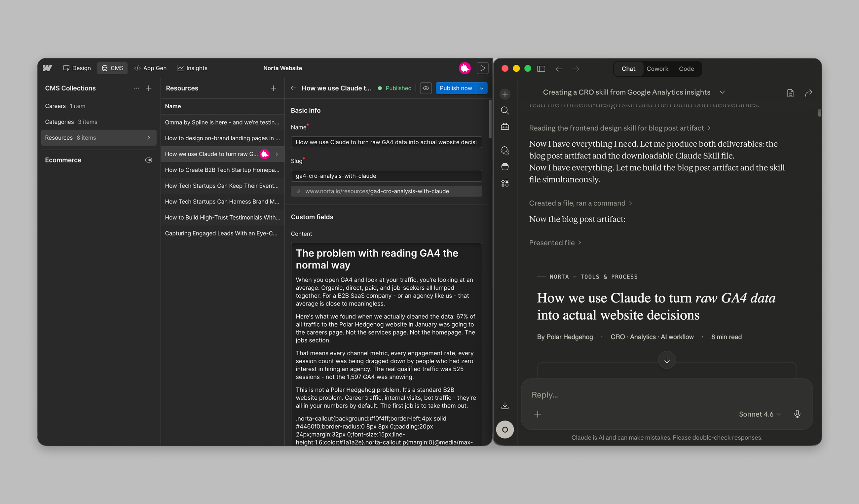Click the download icon in Claude sidebar
Image resolution: width=859 pixels, height=504 pixels.
[x=505, y=406]
